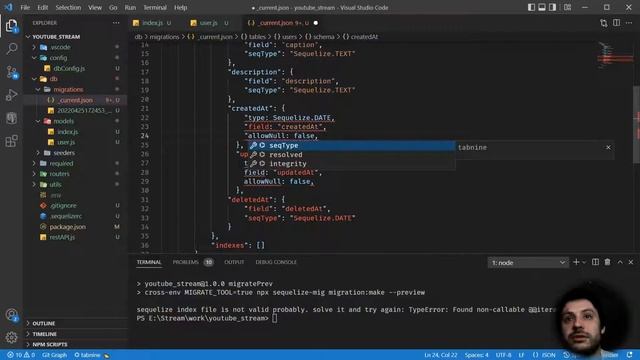Open package.json in the explorer

click(67, 227)
